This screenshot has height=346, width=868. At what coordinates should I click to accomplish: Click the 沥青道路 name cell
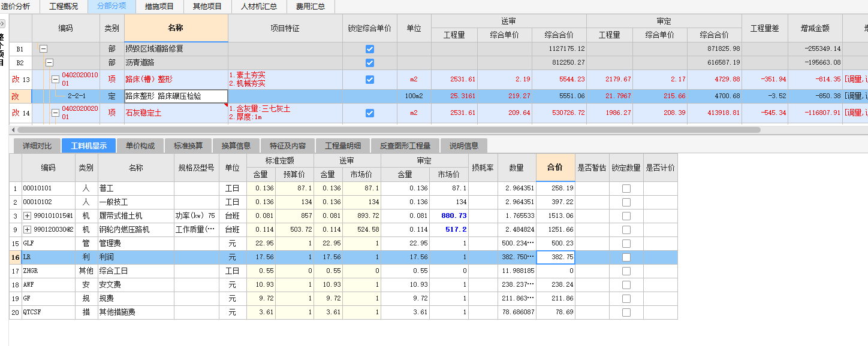tap(176, 62)
